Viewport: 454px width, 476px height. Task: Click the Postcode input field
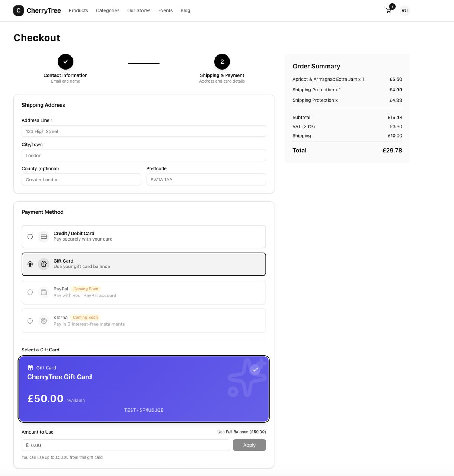coord(206,179)
